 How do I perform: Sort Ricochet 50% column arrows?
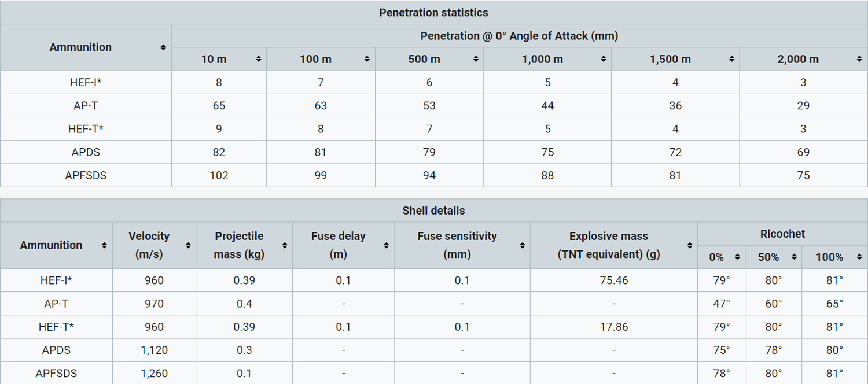click(x=795, y=257)
